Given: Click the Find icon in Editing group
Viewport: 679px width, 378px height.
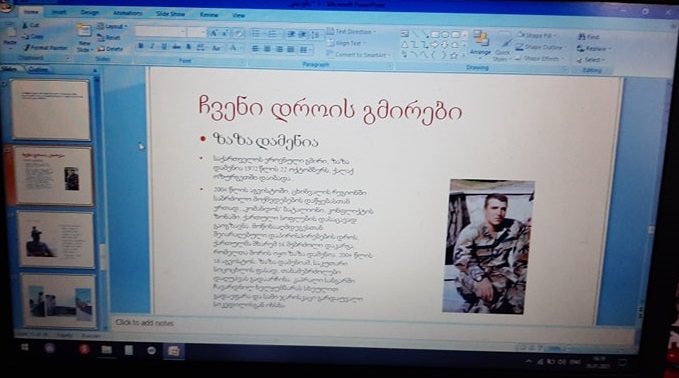Looking at the screenshot, I should click(588, 37).
